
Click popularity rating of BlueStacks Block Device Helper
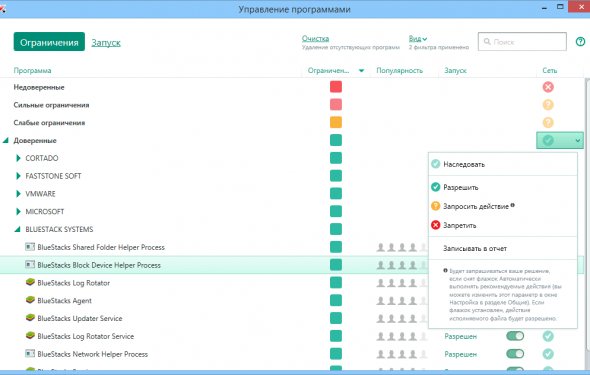click(402, 265)
